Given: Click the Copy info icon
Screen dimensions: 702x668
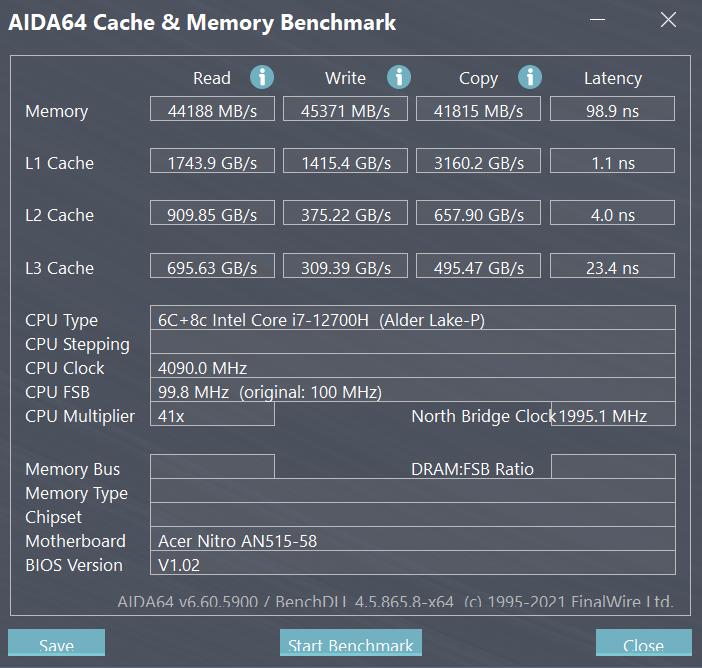Looking at the screenshot, I should pyautogui.click(x=530, y=77).
